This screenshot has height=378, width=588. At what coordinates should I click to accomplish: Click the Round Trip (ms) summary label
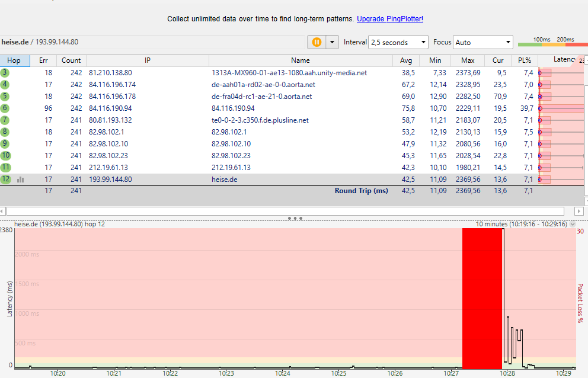[361, 191]
